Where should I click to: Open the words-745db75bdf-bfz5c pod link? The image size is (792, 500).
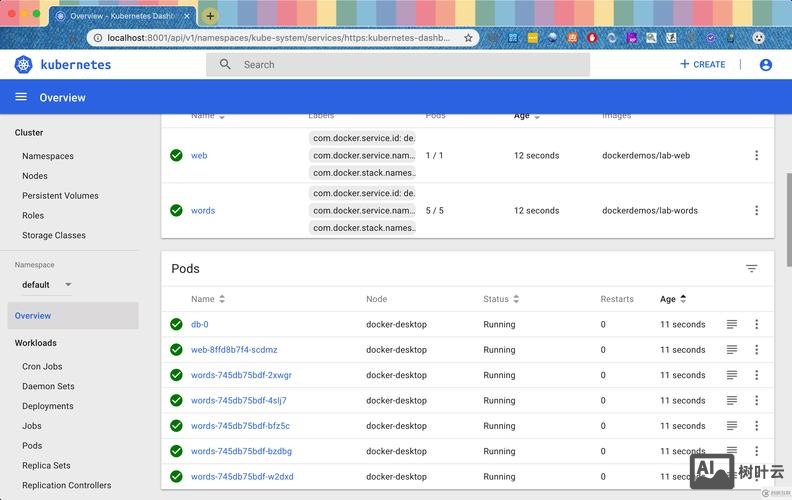tap(240, 426)
